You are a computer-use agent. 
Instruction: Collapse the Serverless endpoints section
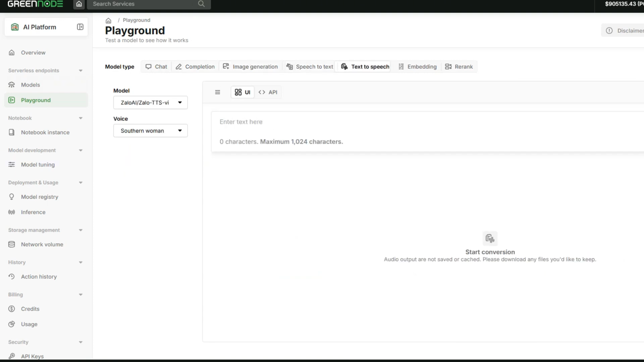(x=80, y=71)
